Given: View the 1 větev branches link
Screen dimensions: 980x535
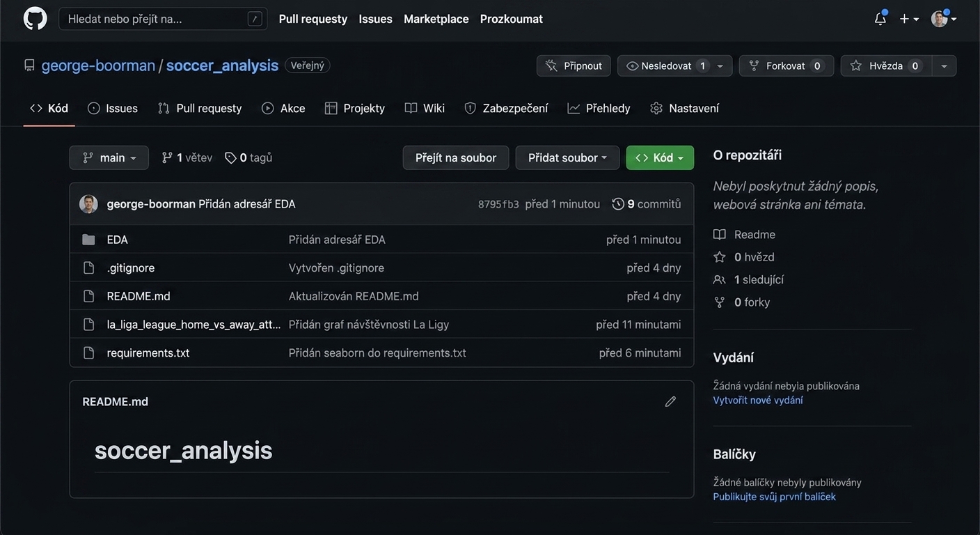Looking at the screenshot, I should (x=187, y=157).
